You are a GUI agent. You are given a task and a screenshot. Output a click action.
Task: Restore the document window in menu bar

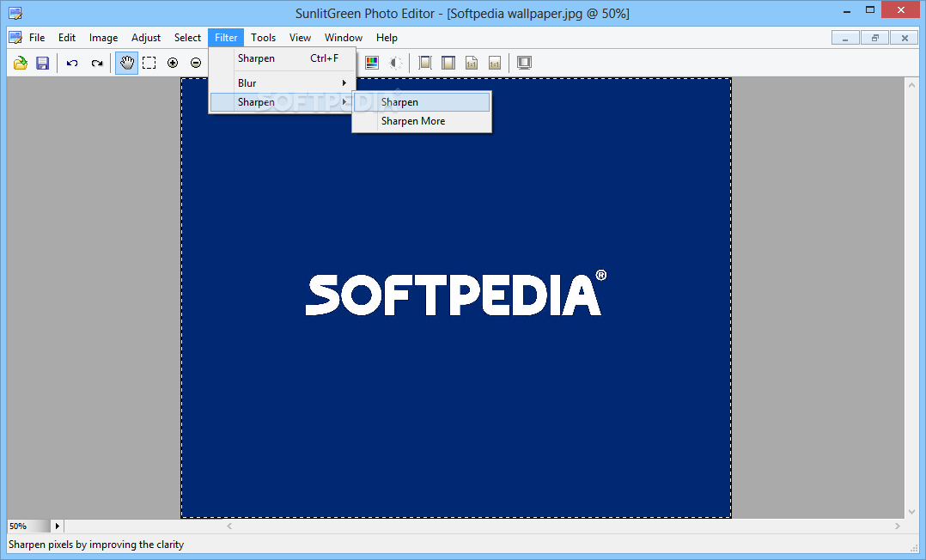pyautogui.click(x=875, y=38)
